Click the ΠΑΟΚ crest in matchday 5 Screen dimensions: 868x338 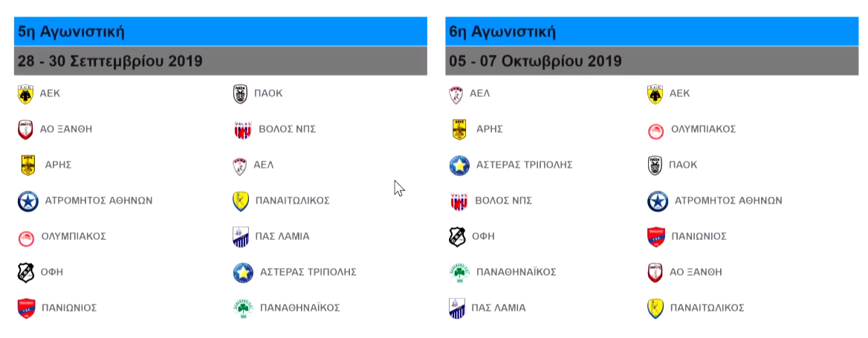click(240, 94)
